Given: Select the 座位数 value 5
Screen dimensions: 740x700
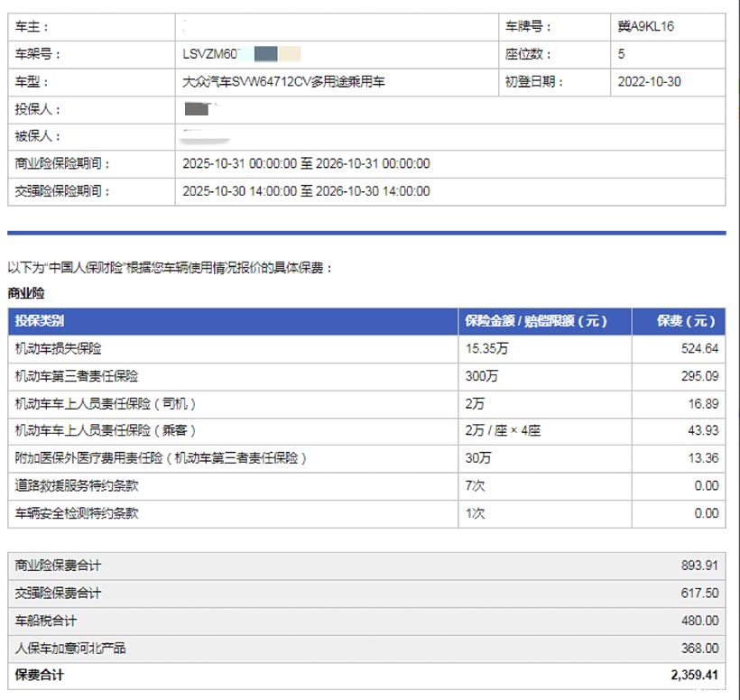Looking at the screenshot, I should tap(621, 54).
